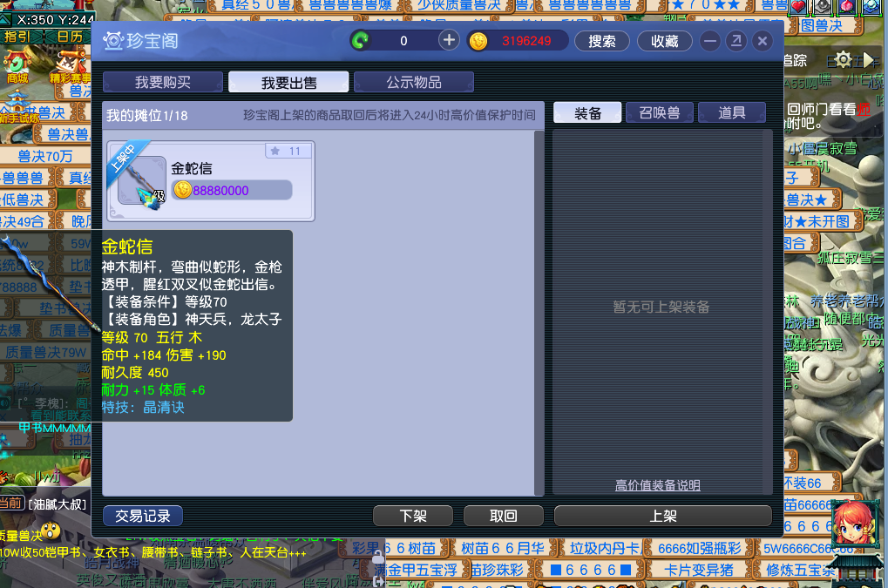
Task: Click the 珍宝阁 treasure pavilion logo icon
Action: click(x=112, y=41)
